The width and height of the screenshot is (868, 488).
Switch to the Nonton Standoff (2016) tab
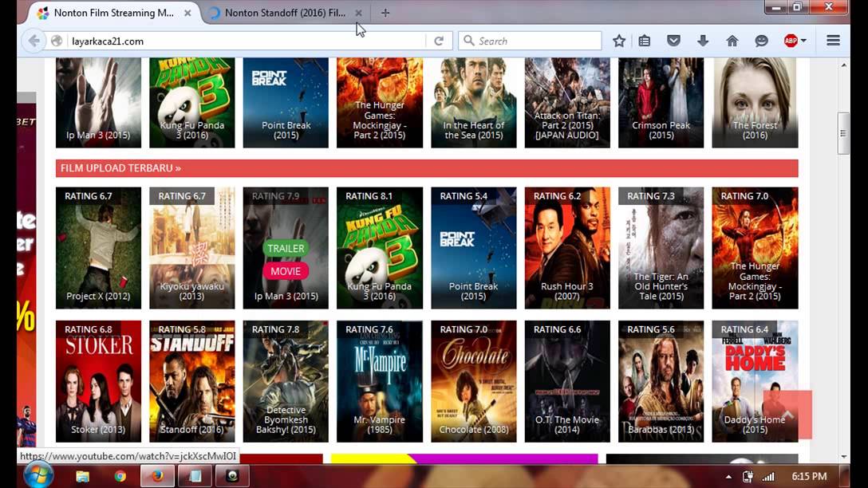tap(285, 13)
